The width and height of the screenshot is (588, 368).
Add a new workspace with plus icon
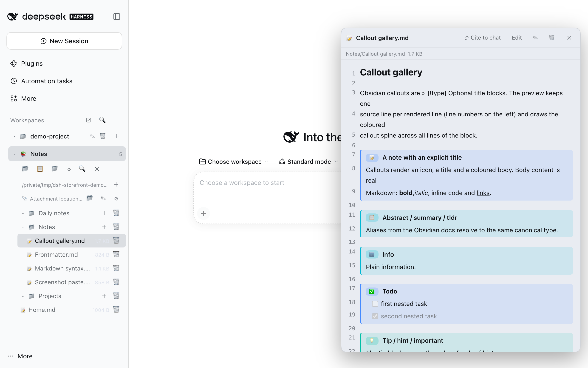(x=118, y=120)
